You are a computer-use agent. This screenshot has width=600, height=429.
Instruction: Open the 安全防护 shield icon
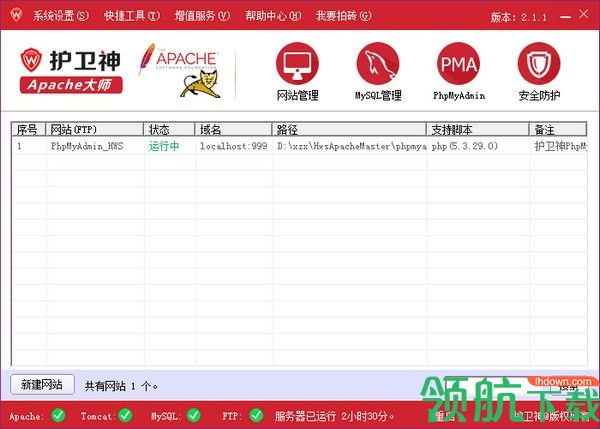539,64
